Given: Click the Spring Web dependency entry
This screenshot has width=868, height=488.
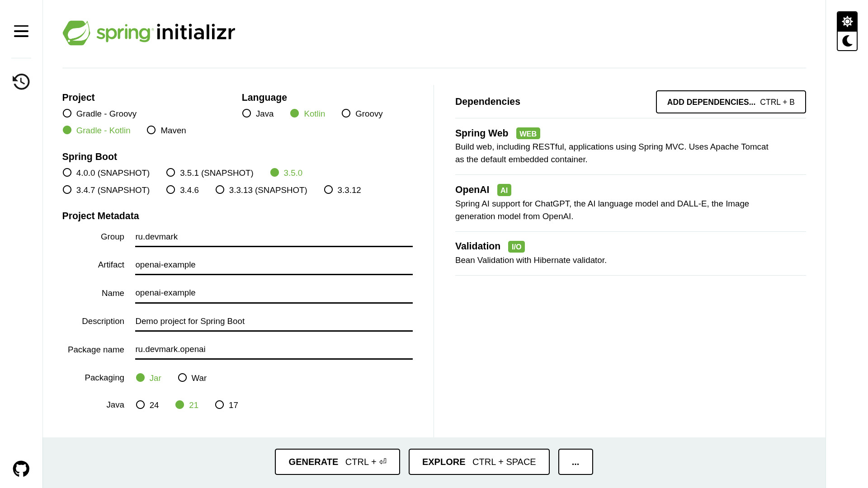Looking at the screenshot, I should click(630, 146).
